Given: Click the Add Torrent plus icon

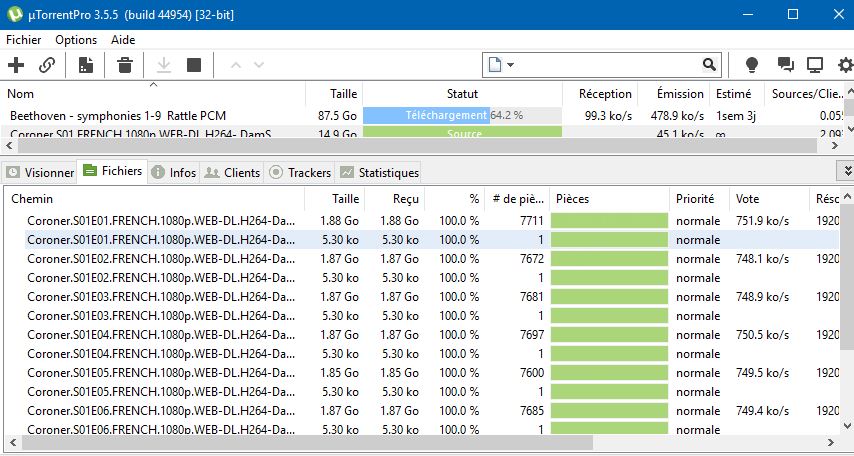Looking at the screenshot, I should [x=16, y=65].
